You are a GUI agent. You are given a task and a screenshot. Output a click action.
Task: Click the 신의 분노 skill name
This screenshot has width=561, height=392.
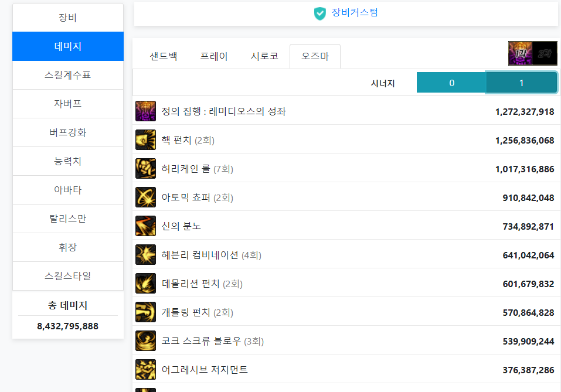click(x=181, y=226)
